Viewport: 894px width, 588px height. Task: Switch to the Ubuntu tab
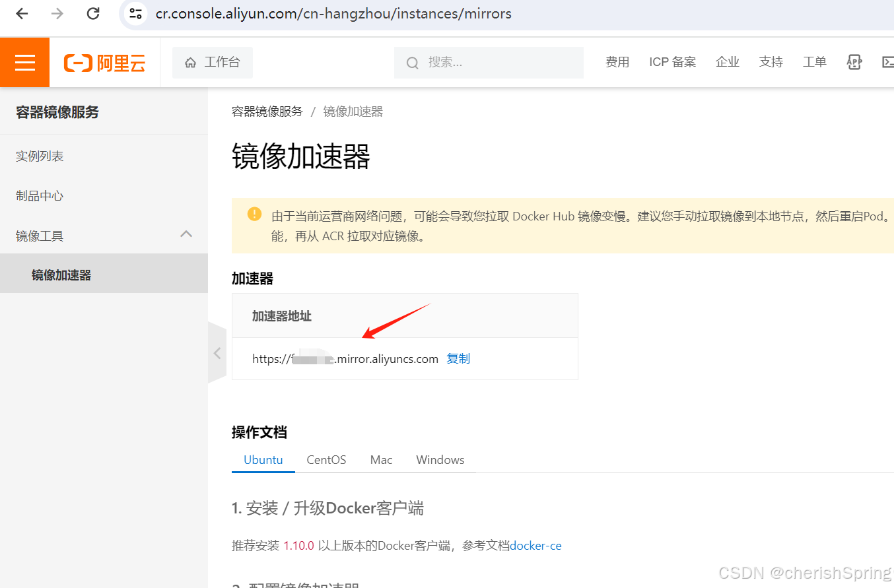tap(263, 460)
